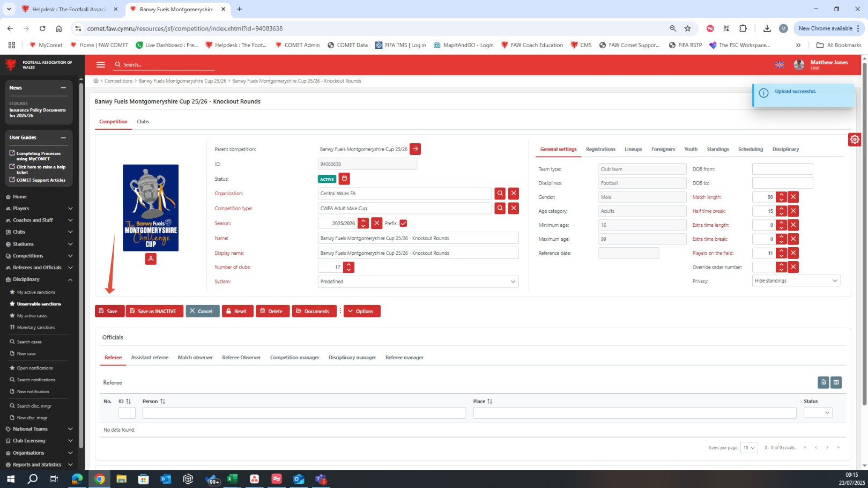Click in the competition Name field
Screen dimensions: 868x488
point(418,238)
